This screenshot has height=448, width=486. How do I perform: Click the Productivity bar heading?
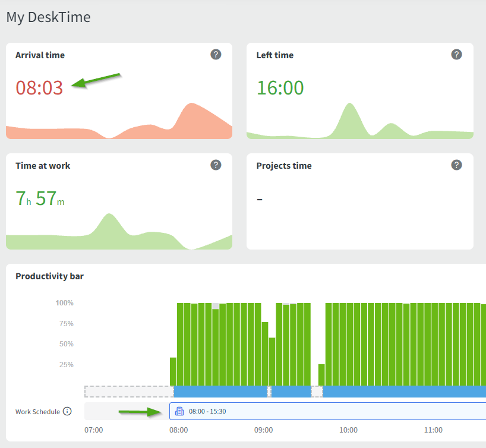pyautogui.click(x=49, y=276)
